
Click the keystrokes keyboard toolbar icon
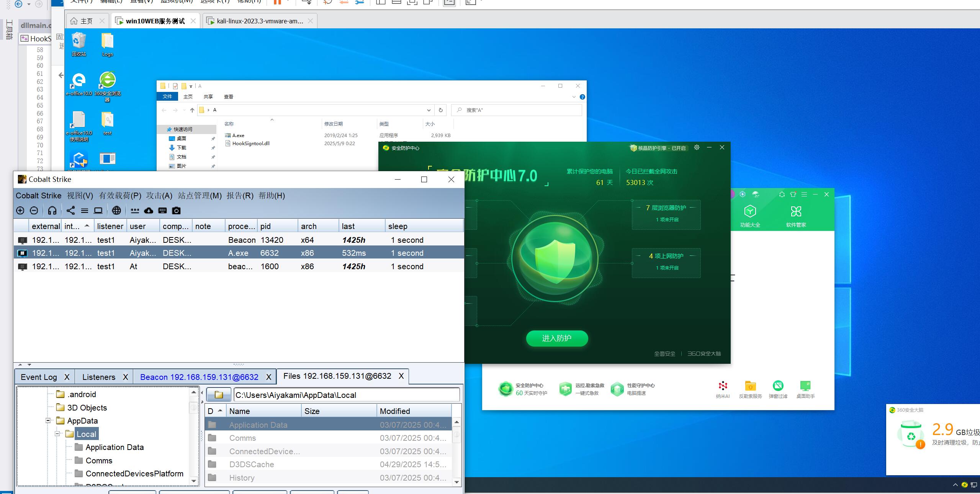coord(162,211)
